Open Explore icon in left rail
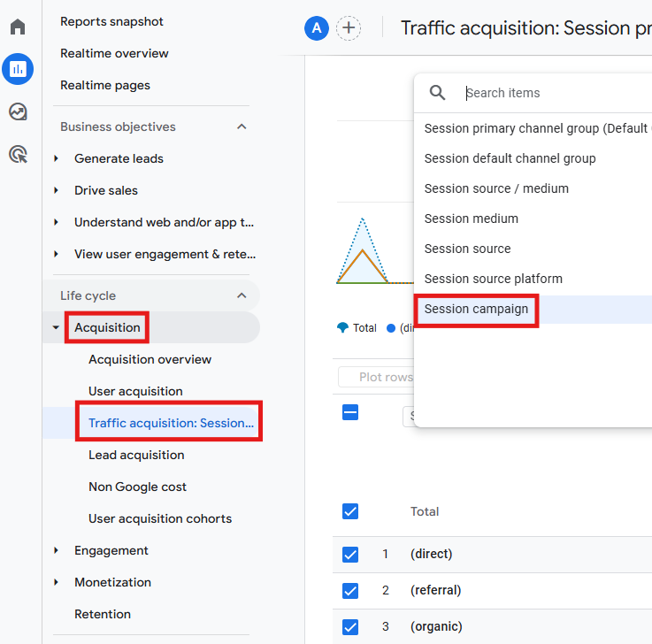652x644 pixels. click(18, 111)
